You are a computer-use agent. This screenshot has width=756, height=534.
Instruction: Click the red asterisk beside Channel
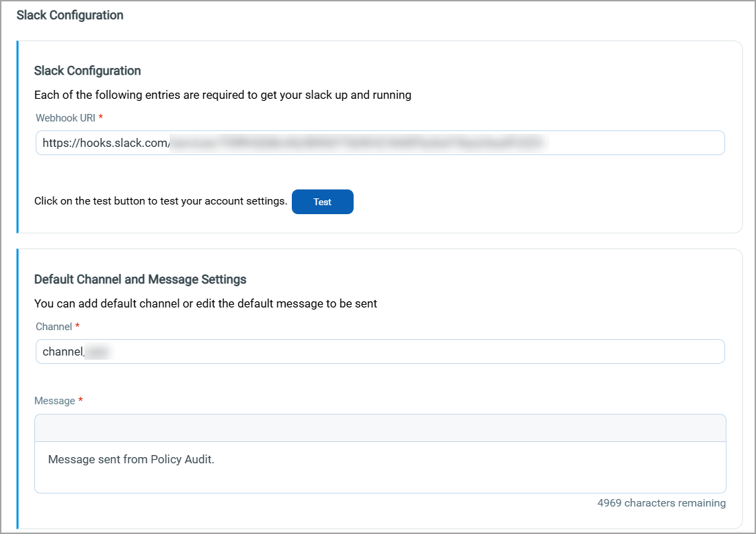[78, 327]
